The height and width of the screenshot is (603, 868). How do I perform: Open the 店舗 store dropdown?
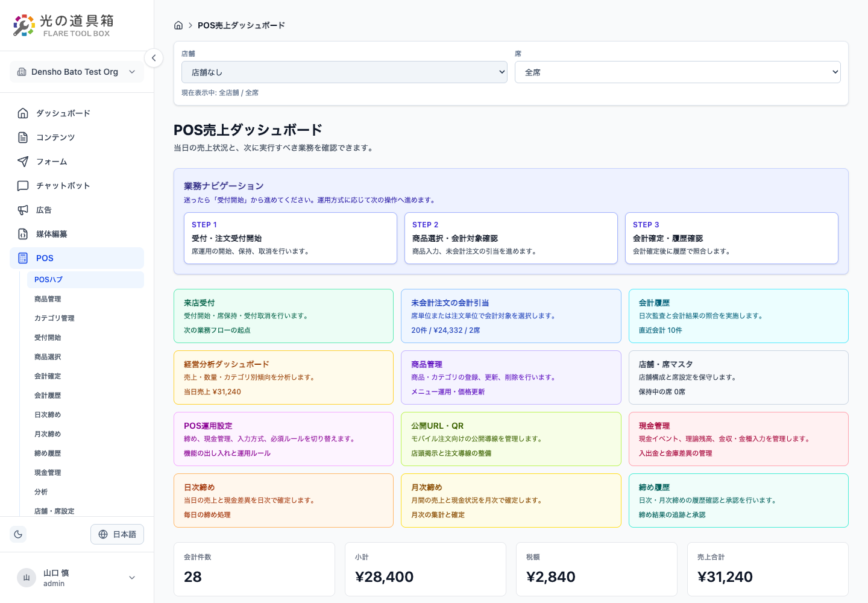(344, 72)
